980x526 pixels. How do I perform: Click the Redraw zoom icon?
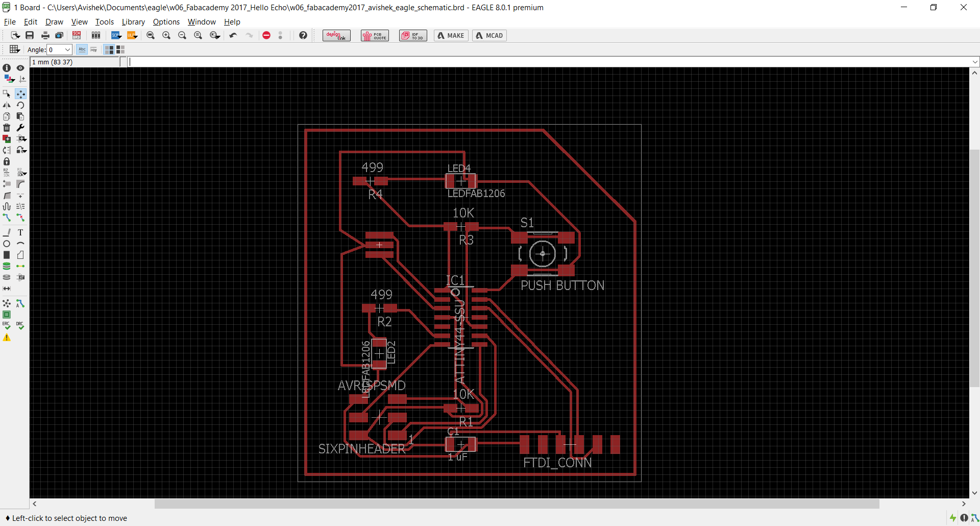click(198, 35)
